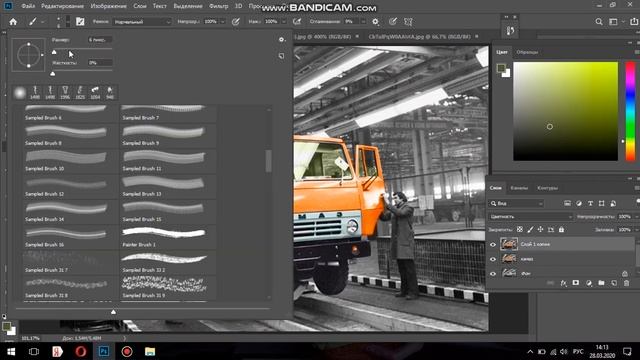
Task: Open brush picker gear settings menu
Action: pyautogui.click(x=281, y=40)
